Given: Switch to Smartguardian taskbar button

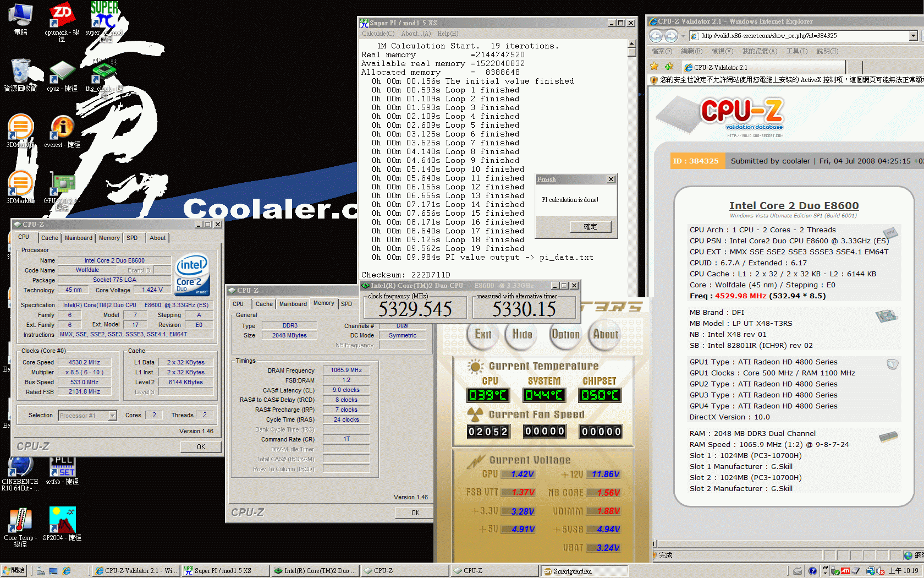Looking at the screenshot, I should 584,571.
